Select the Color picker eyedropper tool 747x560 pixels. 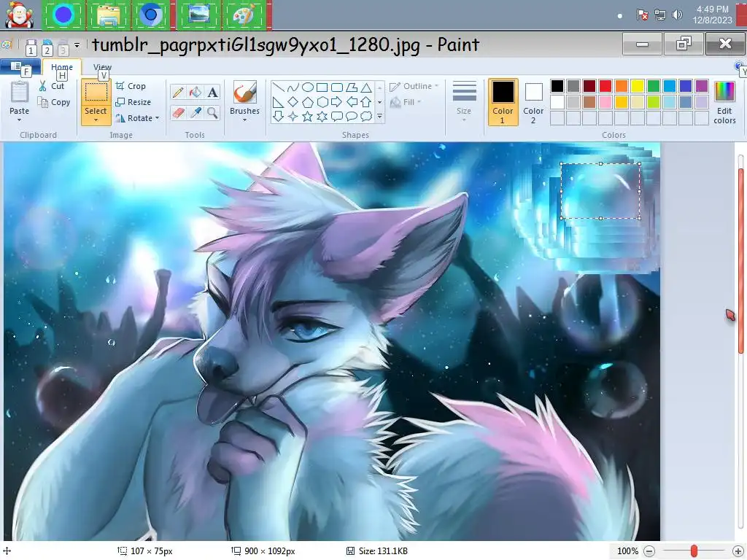[196, 113]
